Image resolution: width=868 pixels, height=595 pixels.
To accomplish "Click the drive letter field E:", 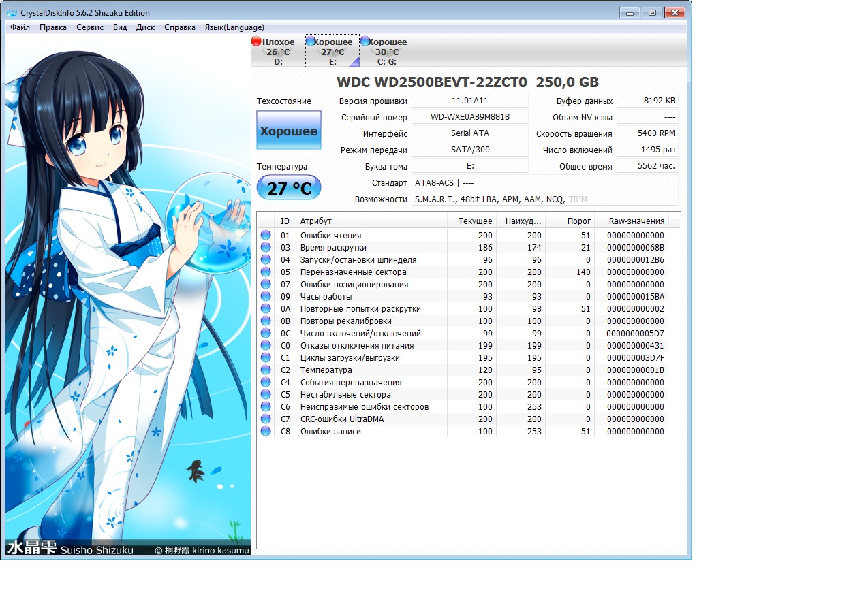I will click(470, 166).
